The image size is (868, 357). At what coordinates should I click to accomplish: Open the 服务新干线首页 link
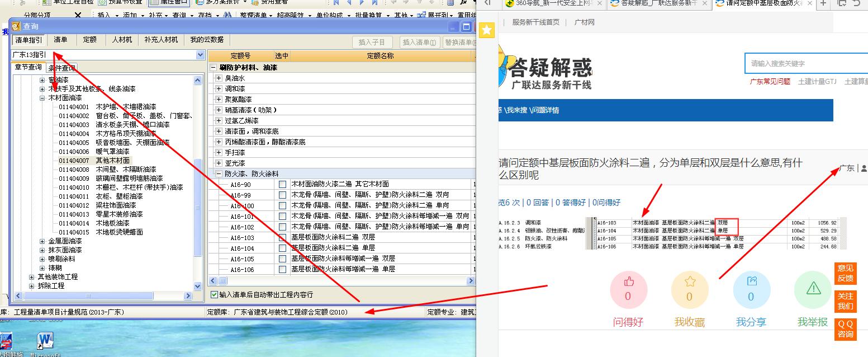(x=535, y=22)
